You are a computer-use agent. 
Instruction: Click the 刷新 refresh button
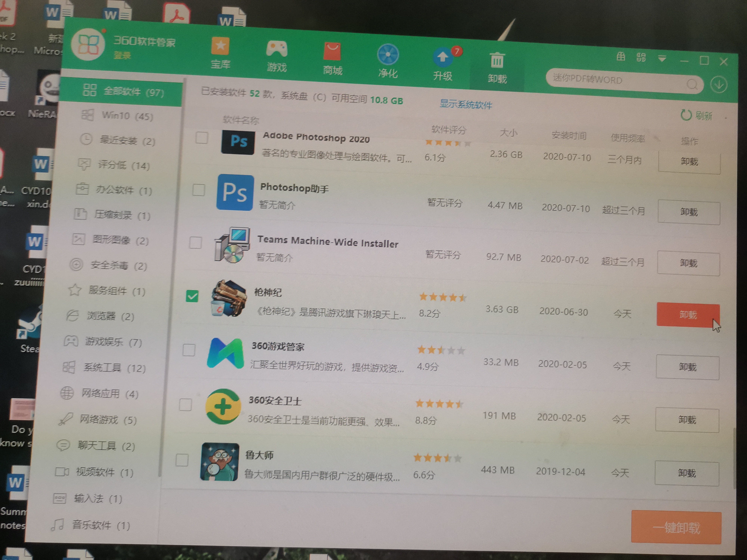(x=696, y=115)
